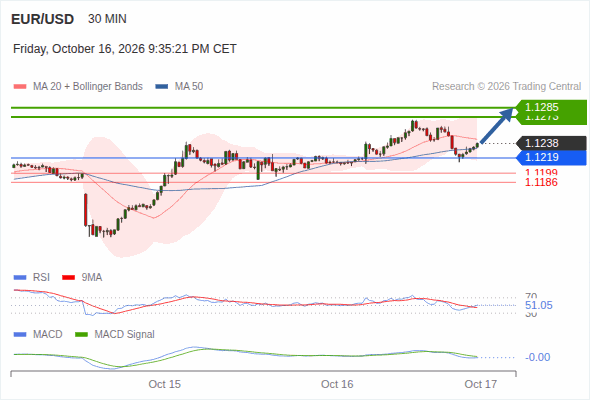Click the 1.1219 blue pivot price tag

pyautogui.click(x=551, y=157)
